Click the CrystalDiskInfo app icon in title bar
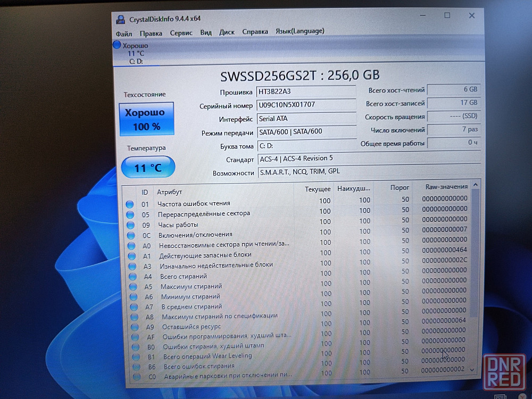Viewport: 532px width, 399px height. (120, 19)
